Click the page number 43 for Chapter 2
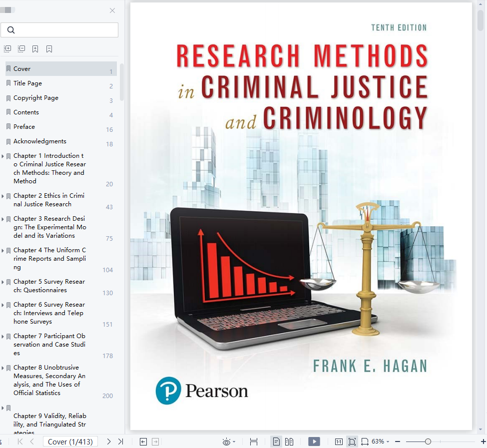Image resolution: width=487 pixels, height=448 pixels. 109,207
